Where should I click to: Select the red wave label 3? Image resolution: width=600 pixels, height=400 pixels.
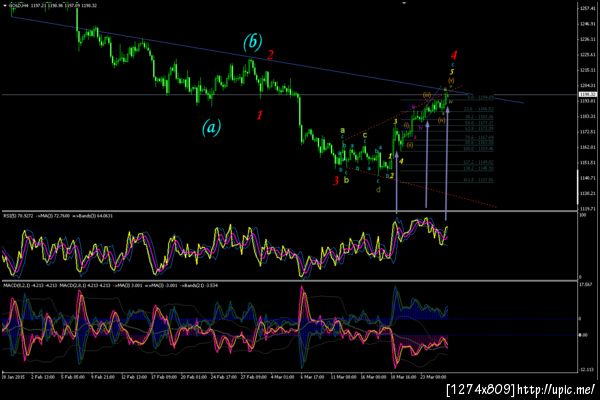336,180
